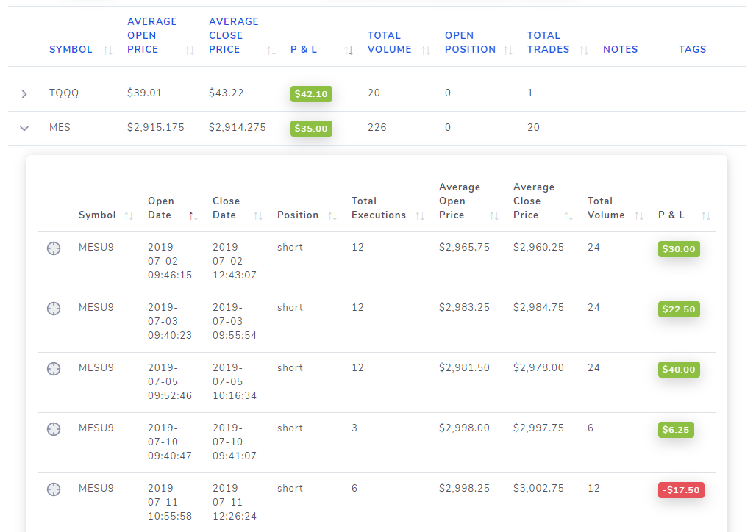This screenshot has height=532, width=756.
Task: Sort by TOTAL VOLUME column arrows
Action: point(426,50)
